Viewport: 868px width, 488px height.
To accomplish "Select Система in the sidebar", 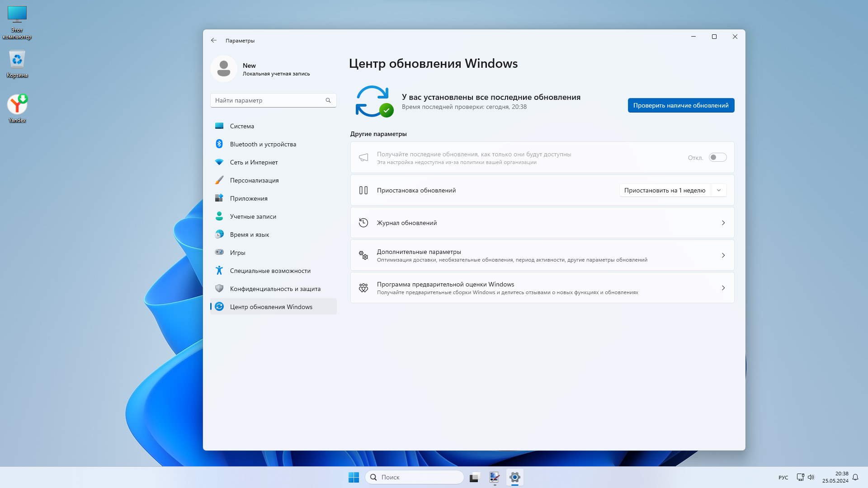I will coord(242,126).
